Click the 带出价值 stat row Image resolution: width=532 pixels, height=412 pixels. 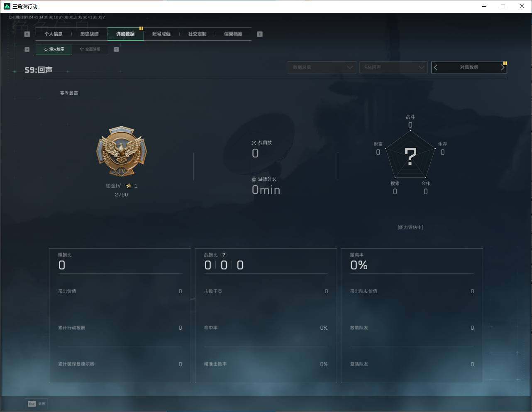tap(120, 292)
